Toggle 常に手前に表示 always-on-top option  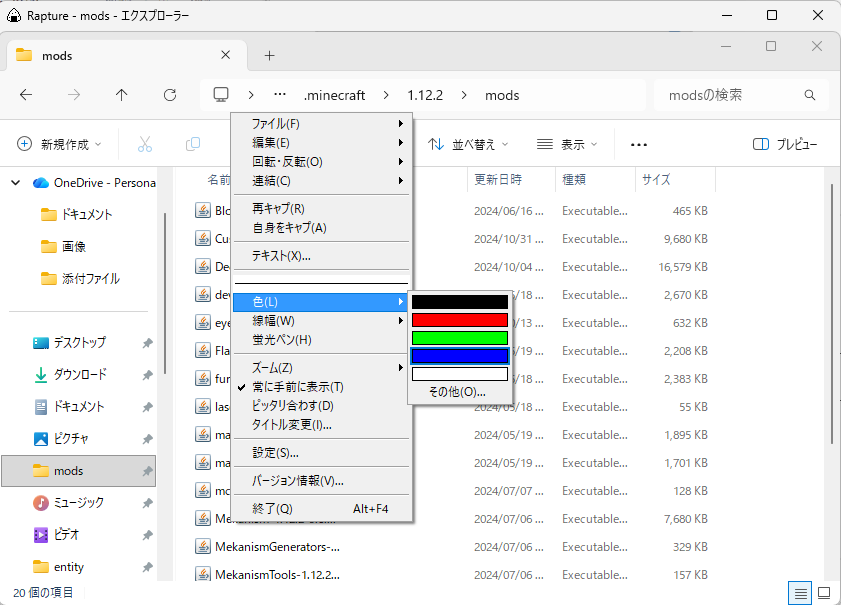[297, 387]
